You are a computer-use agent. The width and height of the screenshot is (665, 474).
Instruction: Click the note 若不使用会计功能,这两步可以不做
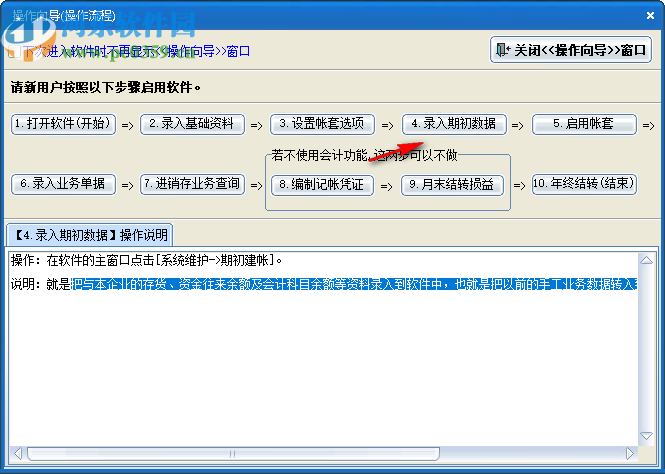click(364, 155)
